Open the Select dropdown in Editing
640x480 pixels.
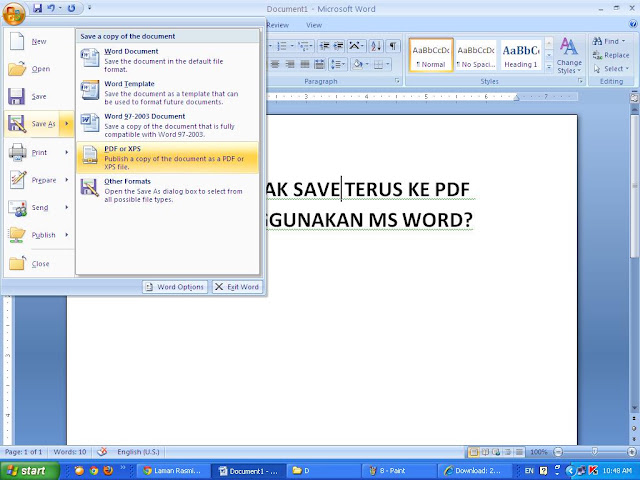[x=611, y=69]
